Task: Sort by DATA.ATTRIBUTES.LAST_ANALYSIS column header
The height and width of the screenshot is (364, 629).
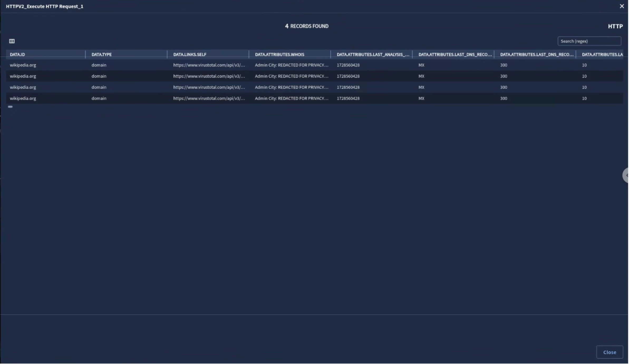Action: pos(373,55)
